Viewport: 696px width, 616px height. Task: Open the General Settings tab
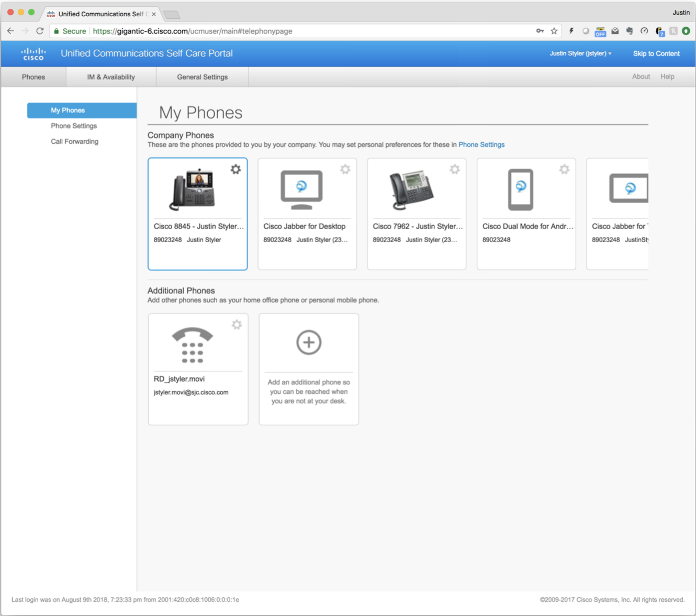[202, 77]
